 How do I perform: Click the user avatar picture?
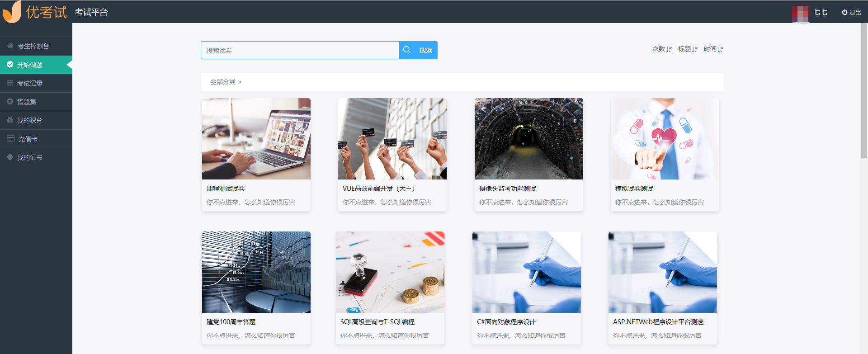pyautogui.click(x=800, y=14)
